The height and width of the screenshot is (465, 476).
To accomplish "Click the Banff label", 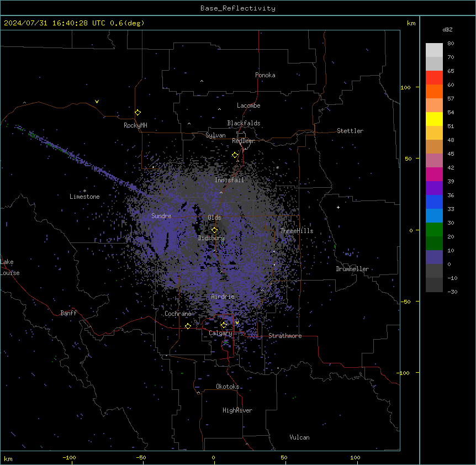I will point(68,313).
